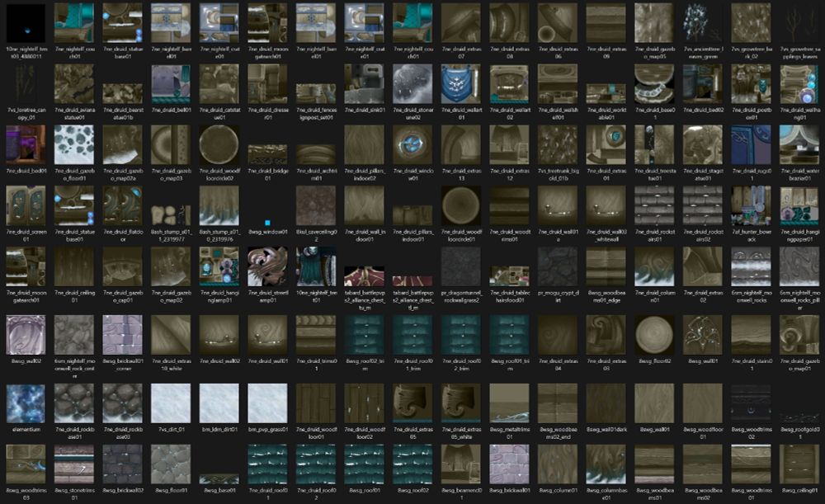Select the 6sm_nightelf_moonwell_rocks thumbnail
825x504 pixels.
pos(752,267)
